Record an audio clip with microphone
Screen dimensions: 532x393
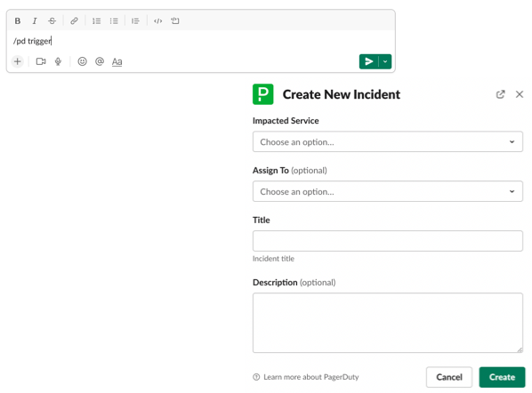pos(58,61)
